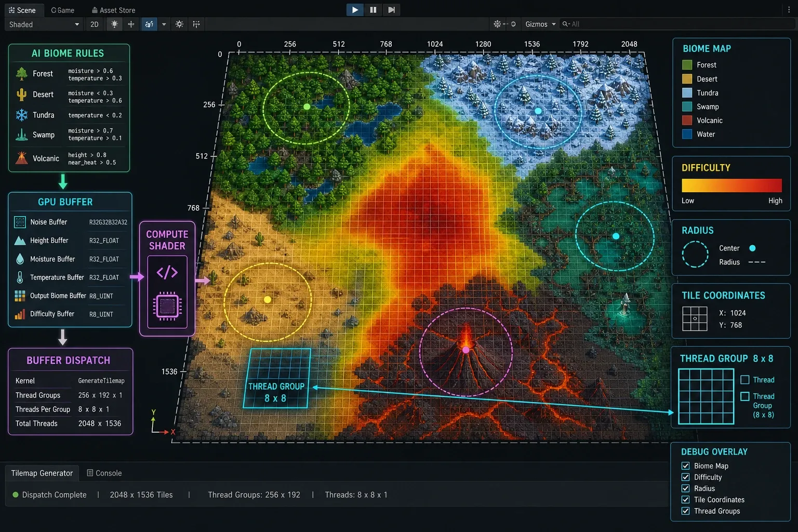Open the Gizmos dropdown
Viewport: 798px width, 532px height.
click(x=540, y=24)
